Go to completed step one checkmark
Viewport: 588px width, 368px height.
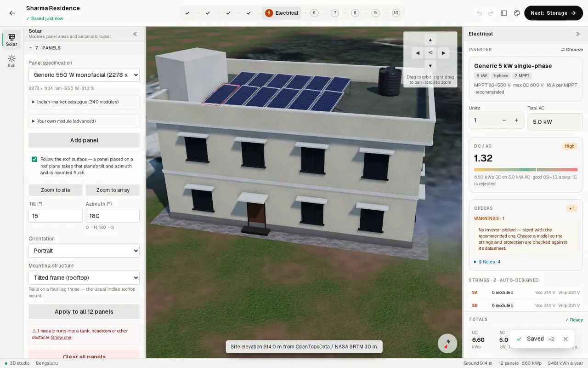187,13
